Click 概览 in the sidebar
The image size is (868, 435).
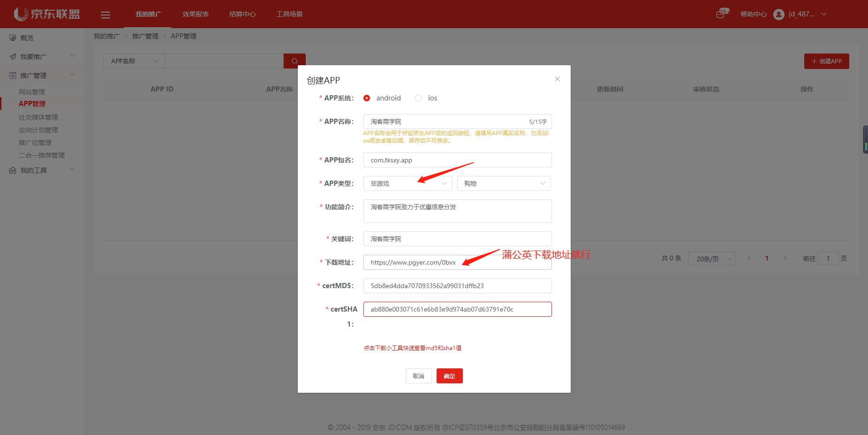point(27,38)
